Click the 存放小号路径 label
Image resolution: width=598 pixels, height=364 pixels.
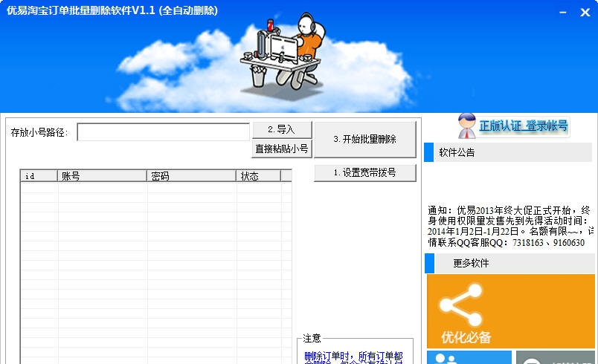coord(39,132)
